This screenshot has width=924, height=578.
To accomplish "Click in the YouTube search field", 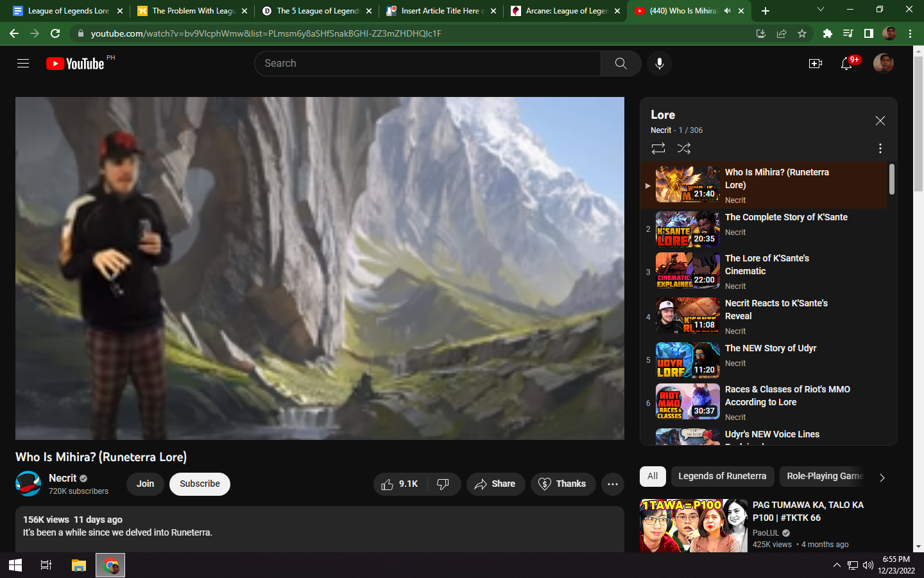I will (427, 64).
